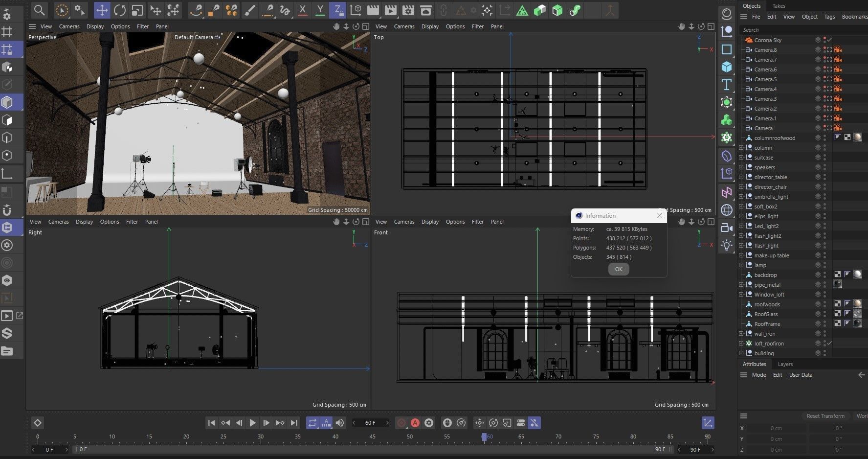Image resolution: width=868 pixels, height=459 pixels.
Task: Open the search magnifier tool
Action: click(39, 10)
